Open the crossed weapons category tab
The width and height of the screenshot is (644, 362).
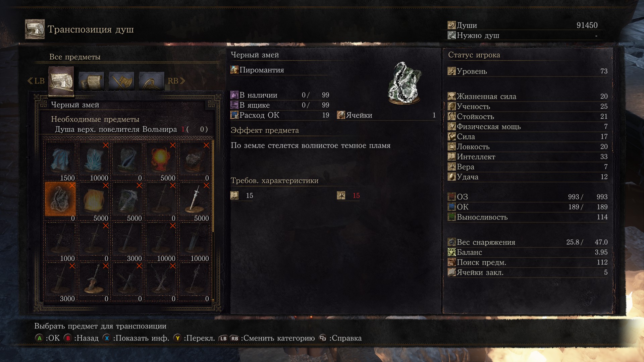click(121, 81)
